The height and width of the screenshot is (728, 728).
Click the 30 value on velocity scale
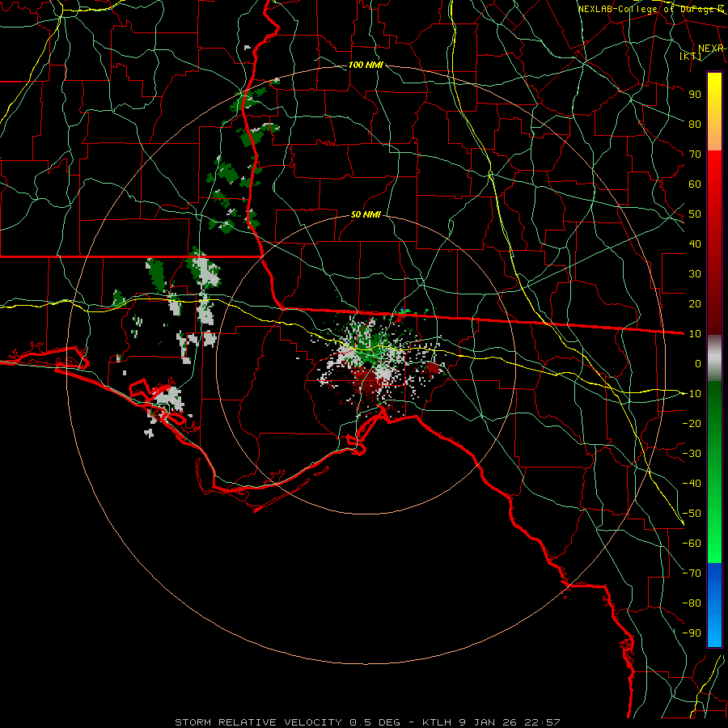[695, 274]
